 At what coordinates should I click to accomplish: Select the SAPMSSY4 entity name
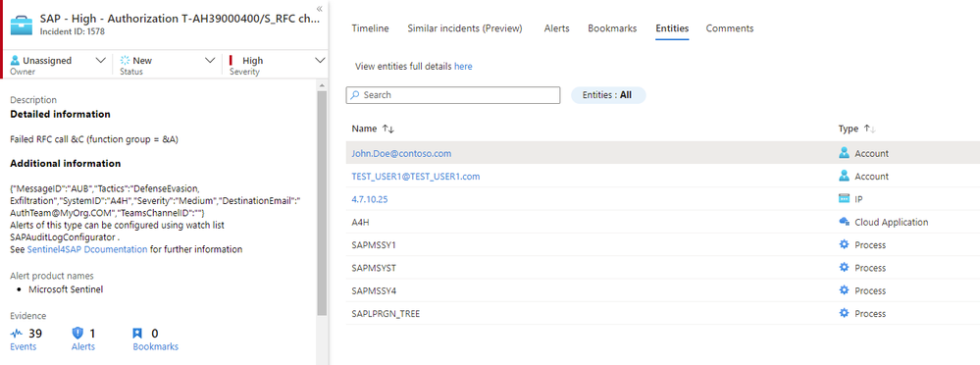(x=374, y=290)
